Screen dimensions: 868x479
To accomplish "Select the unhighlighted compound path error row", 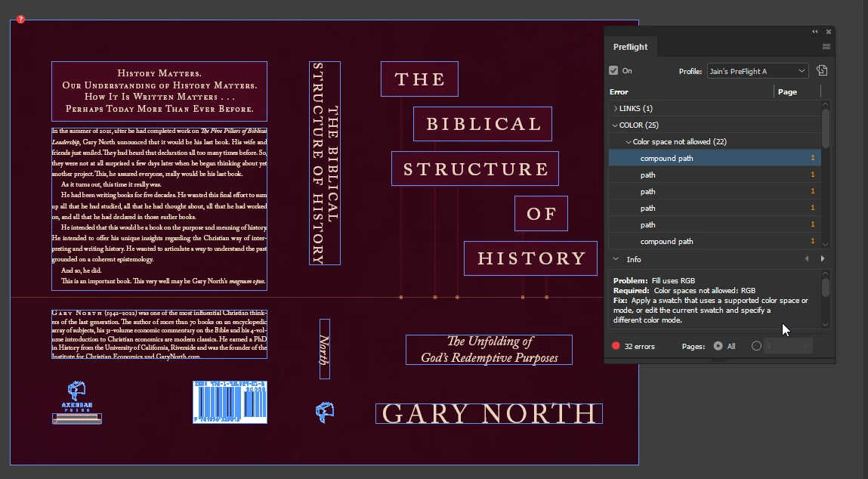I will [x=715, y=241].
